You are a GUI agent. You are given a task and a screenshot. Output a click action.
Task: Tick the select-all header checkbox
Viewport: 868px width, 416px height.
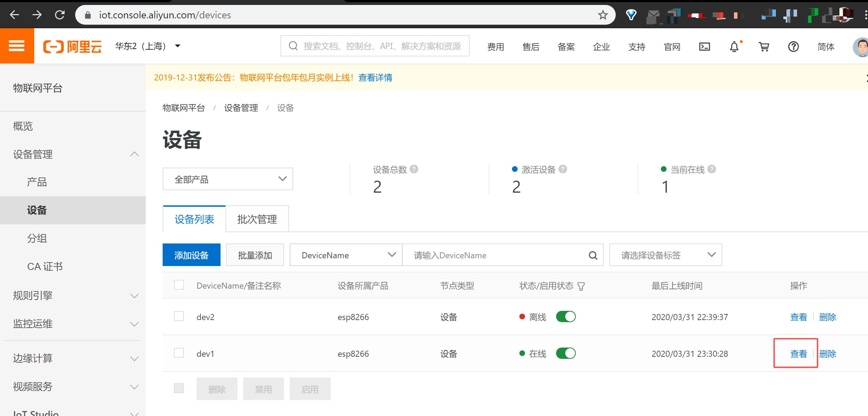179,285
